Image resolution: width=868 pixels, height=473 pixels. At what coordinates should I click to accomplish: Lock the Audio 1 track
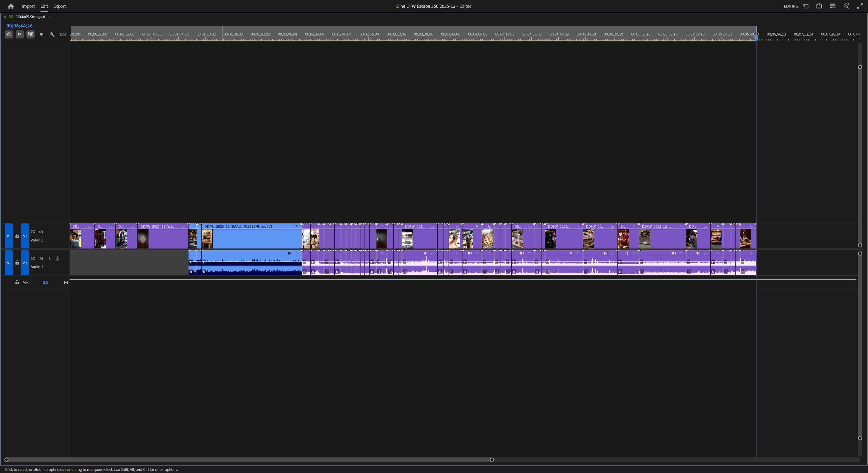tap(17, 263)
